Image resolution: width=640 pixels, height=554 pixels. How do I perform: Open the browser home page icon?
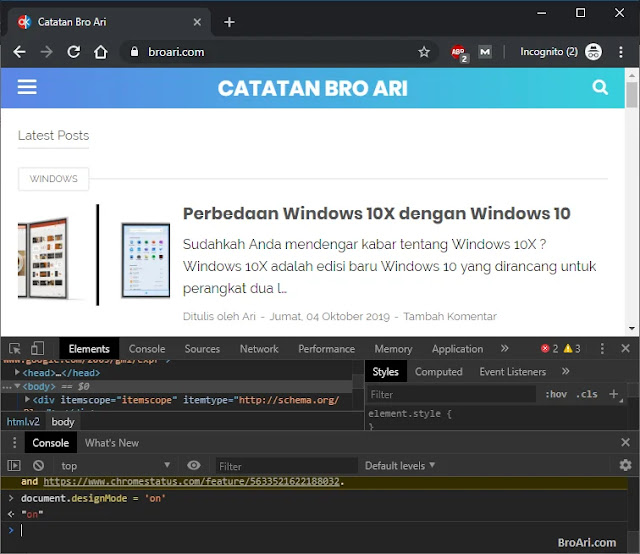click(x=101, y=52)
